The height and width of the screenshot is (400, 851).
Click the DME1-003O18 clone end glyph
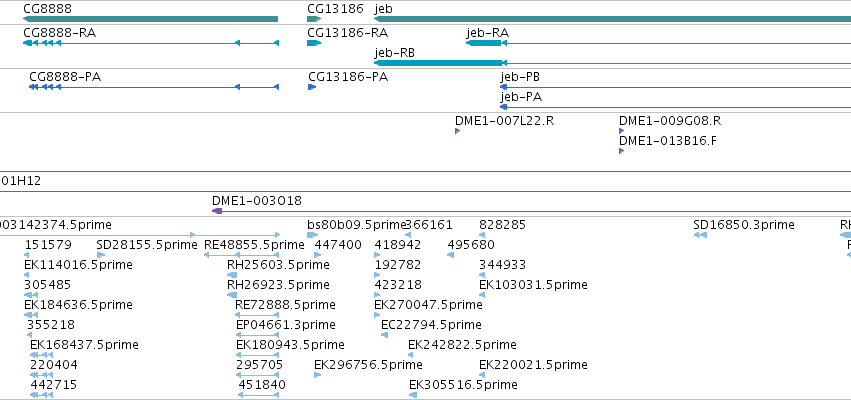tap(217, 211)
